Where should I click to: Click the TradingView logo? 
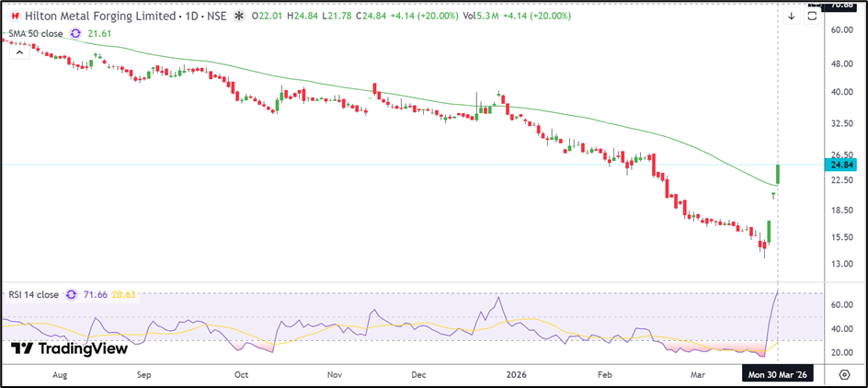(70, 348)
